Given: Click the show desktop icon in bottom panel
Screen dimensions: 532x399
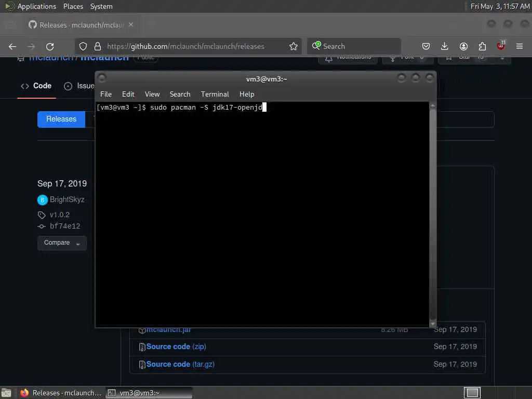Looking at the screenshot, I should click(6, 393).
